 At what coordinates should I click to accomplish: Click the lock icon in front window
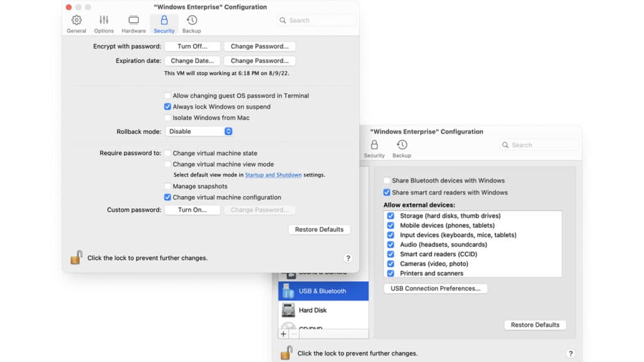(76, 257)
